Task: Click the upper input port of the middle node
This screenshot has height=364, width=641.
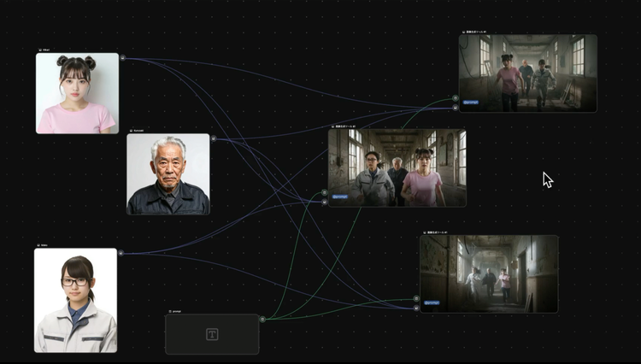Action: click(x=325, y=193)
